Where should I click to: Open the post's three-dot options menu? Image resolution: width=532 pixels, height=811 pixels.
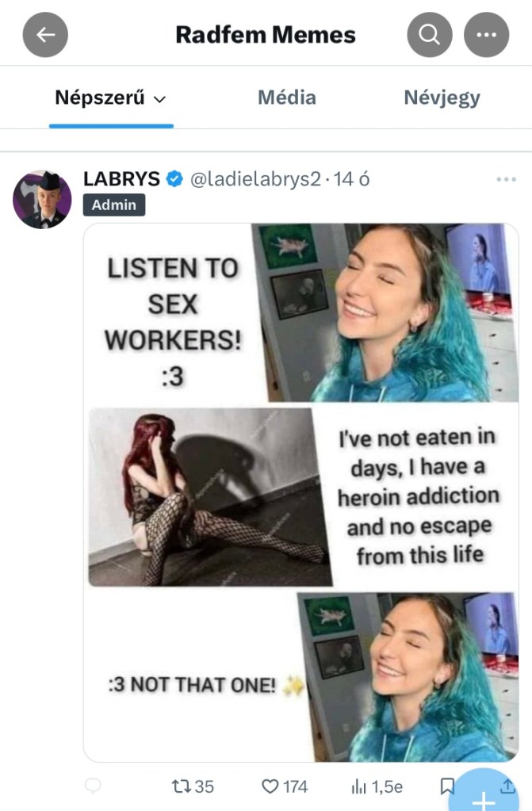coord(506,179)
